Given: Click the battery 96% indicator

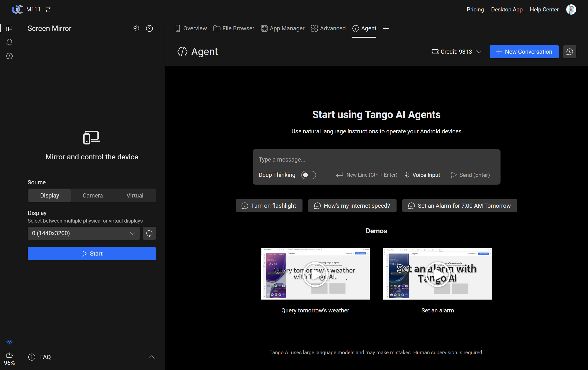Looking at the screenshot, I should 9,359.
